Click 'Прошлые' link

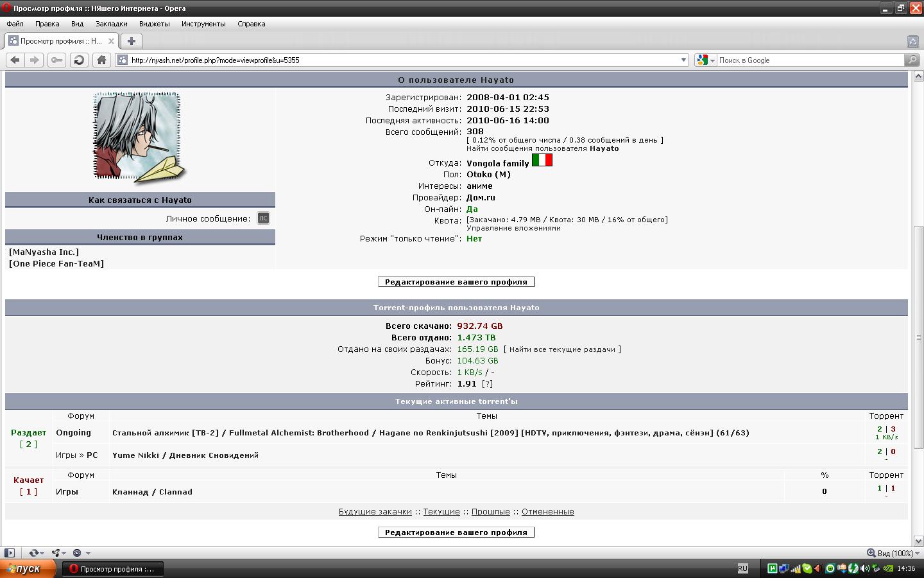(x=490, y=512)
